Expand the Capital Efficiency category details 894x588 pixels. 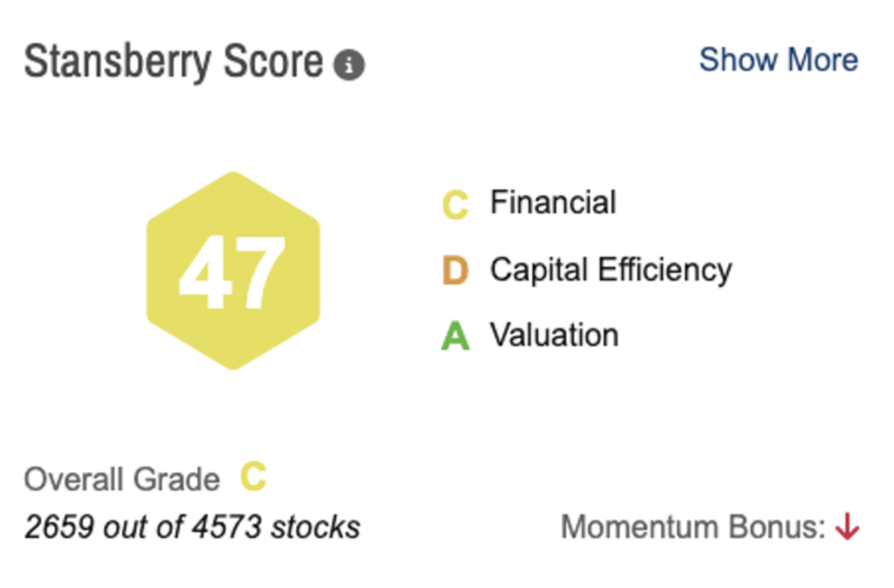pos(611,269)
